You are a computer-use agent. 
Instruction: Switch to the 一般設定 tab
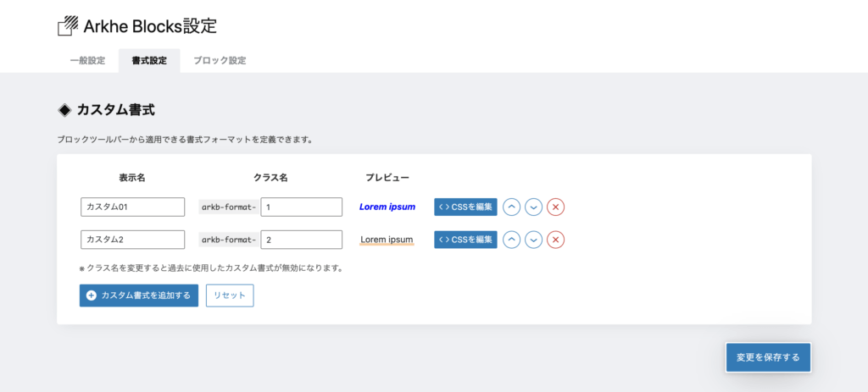87,61
